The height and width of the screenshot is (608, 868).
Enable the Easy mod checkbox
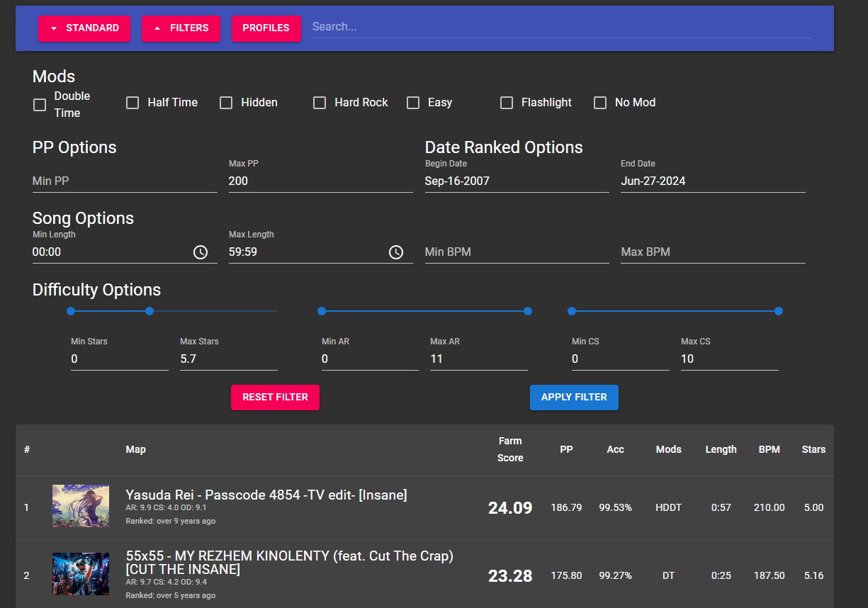413,103
